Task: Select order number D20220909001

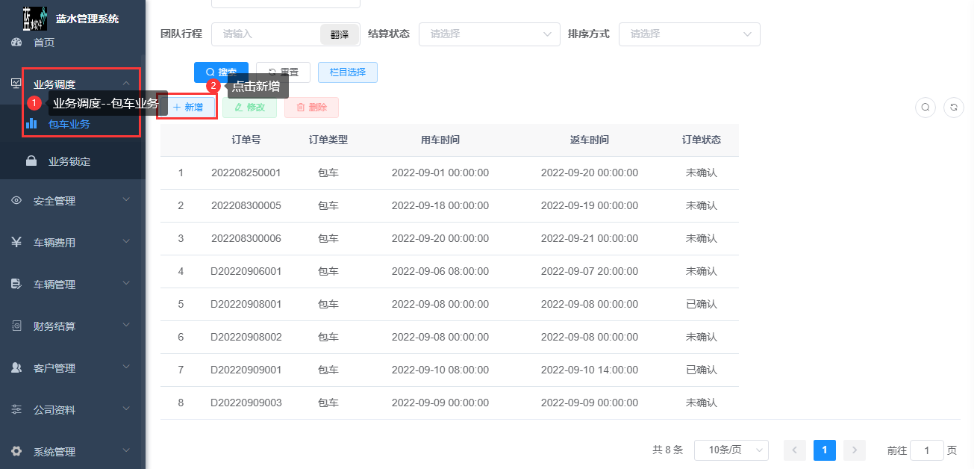Action: pos(246,370)
